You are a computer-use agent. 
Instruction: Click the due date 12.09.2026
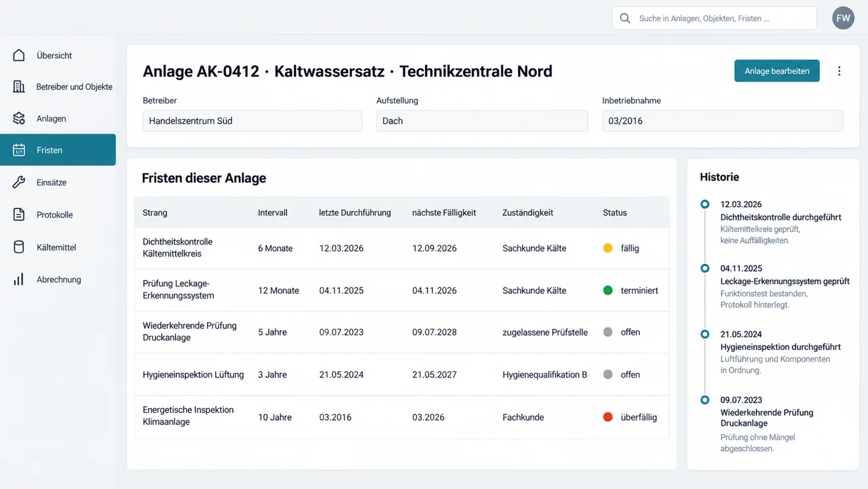tap(435, 248)
